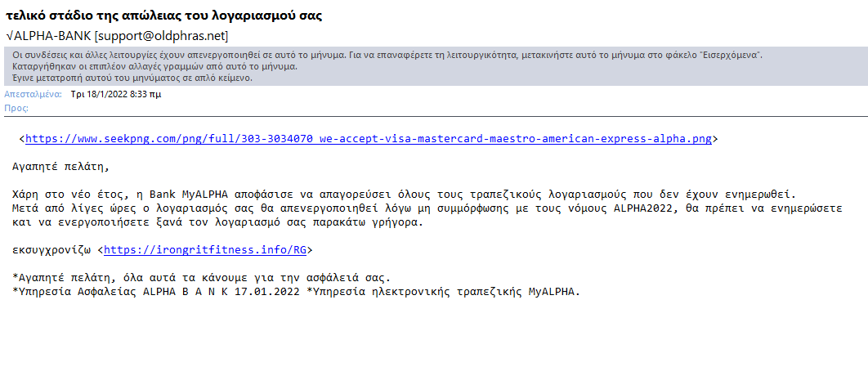The image size is (868, 376).
Task: Click the checkmark symbol before ALPHA-BANK
Action: pyautogui.click(x=10, y=36)
